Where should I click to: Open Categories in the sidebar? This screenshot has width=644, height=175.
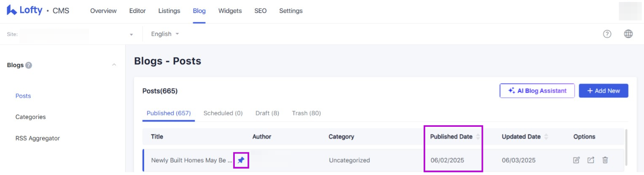point(30,117)
